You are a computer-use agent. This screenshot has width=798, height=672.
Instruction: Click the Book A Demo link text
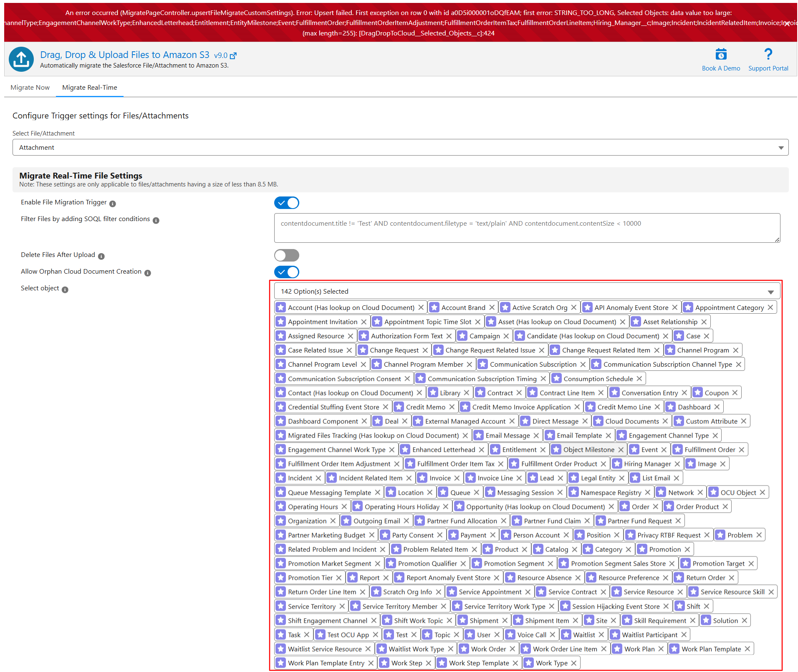721,68
